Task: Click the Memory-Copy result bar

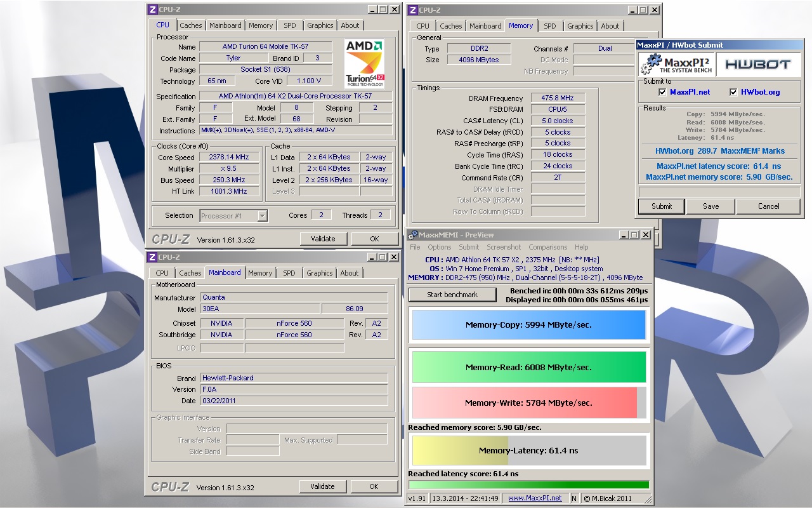Action: tap(528, 324)
